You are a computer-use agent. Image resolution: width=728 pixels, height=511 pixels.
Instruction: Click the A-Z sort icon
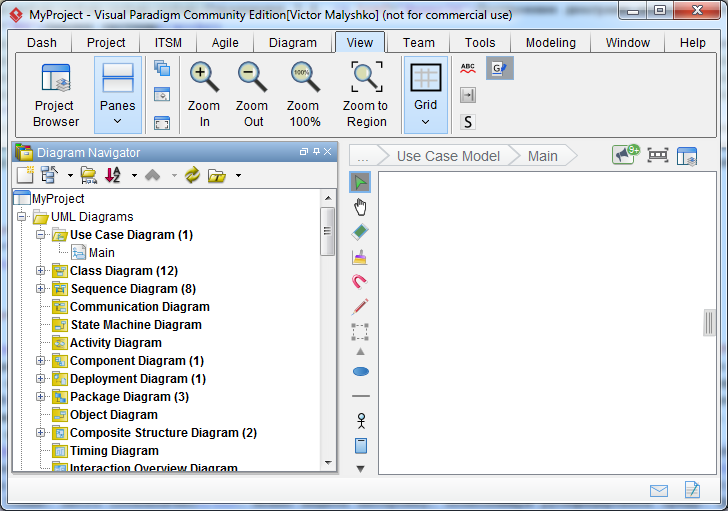pos(113,175)
